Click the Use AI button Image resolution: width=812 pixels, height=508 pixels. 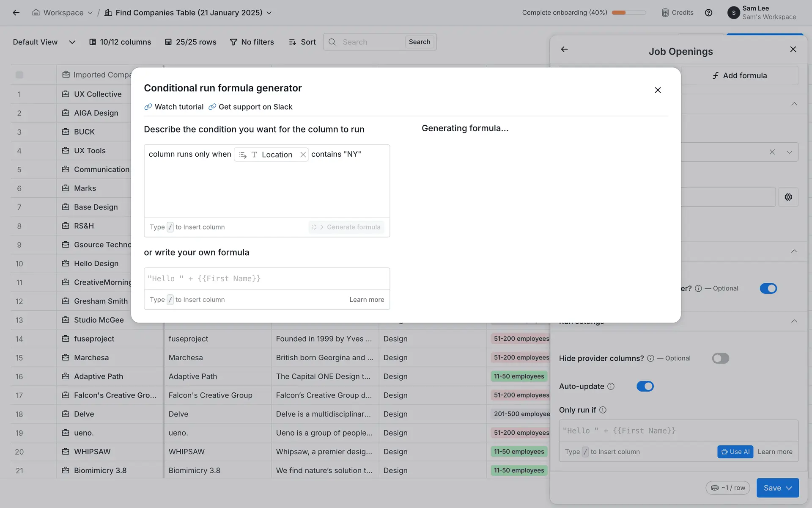(735, 452)
